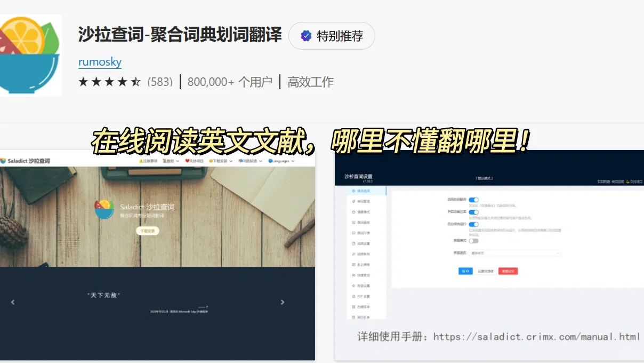Enable 黑暗模式 in settings
This screenshot has width=644, height=363.
point(473,241)
